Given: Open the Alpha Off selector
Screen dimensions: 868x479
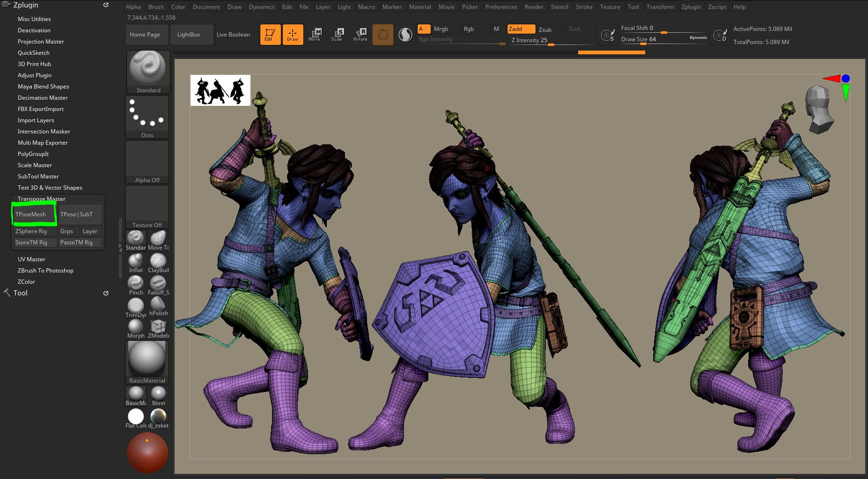Looking at the screenshot, I should tap(147, 162).
